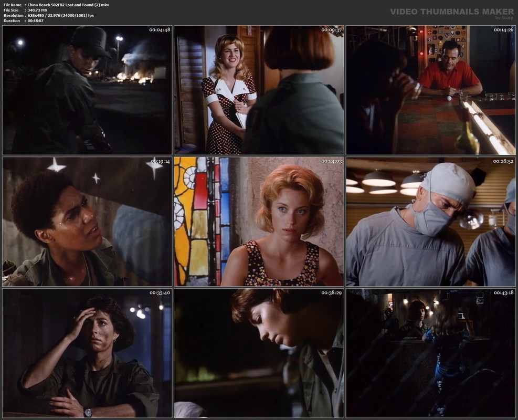The height and width of the screenshot is (420, 518).
Task: Select the thumbnail frame at 00:43:18
Action: 431,353
